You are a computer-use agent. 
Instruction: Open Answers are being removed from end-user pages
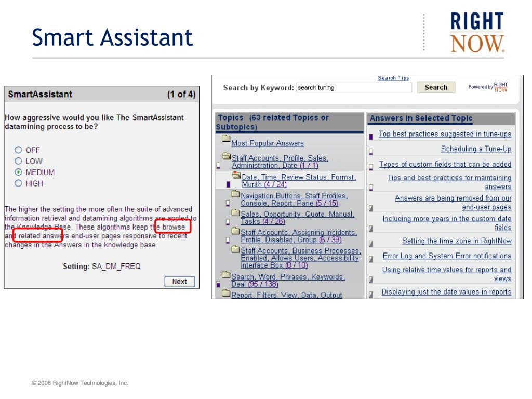453,203
